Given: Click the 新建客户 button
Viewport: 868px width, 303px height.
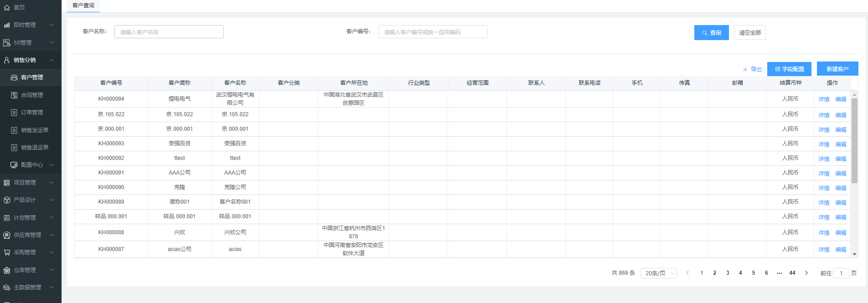Looking at the screenshot, I should pos(837,69).
